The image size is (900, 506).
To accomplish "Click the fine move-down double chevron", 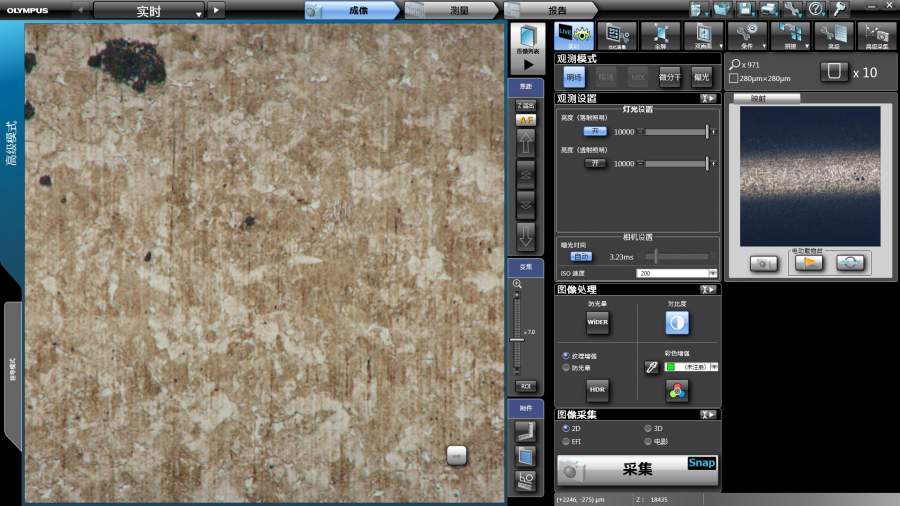I will 526,205.
